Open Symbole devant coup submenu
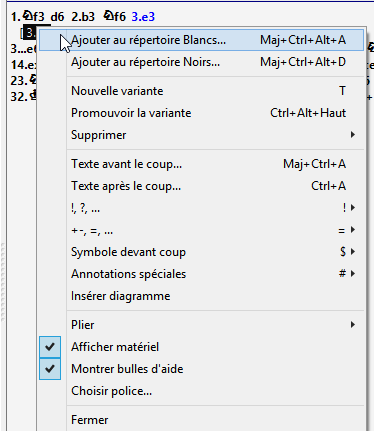 [201, 252]
